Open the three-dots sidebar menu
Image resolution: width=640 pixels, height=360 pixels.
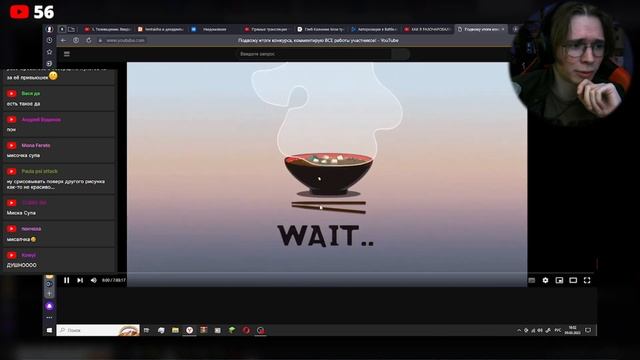pos(49,317)
